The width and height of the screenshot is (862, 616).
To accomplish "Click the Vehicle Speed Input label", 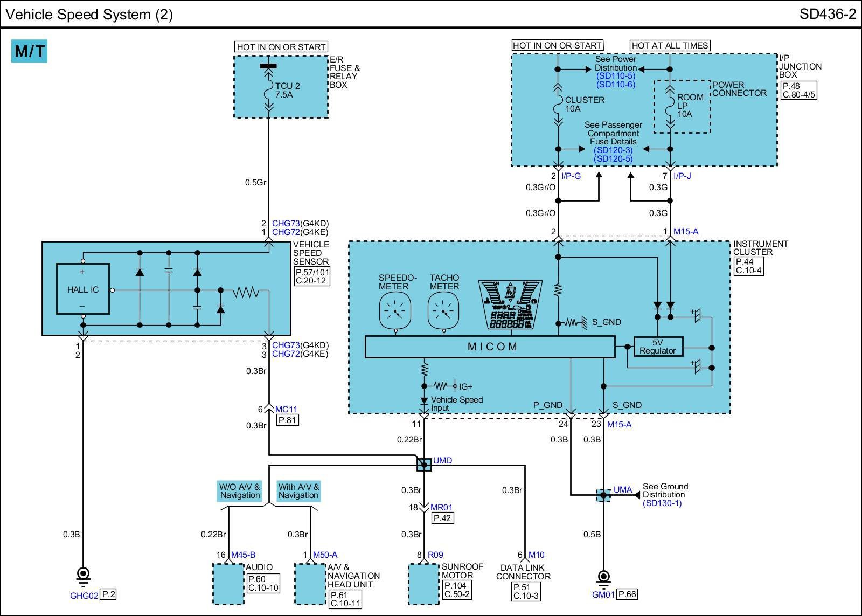I will point(457,404).
